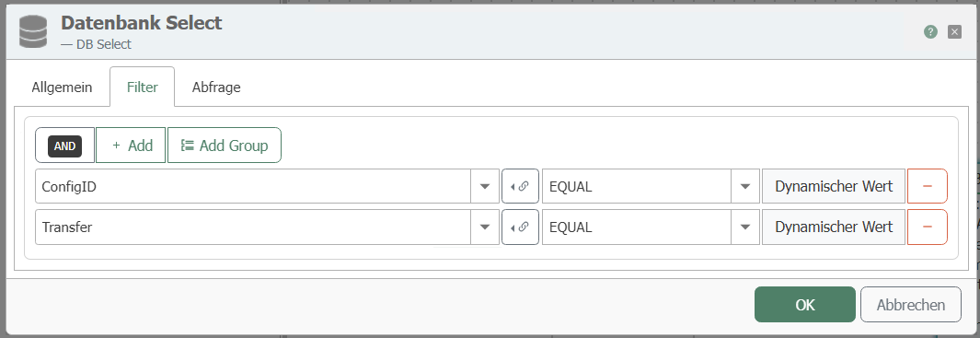Remove the Transfer filter row
The height and width of the screenshot is (338, 980).
[927, 227]
